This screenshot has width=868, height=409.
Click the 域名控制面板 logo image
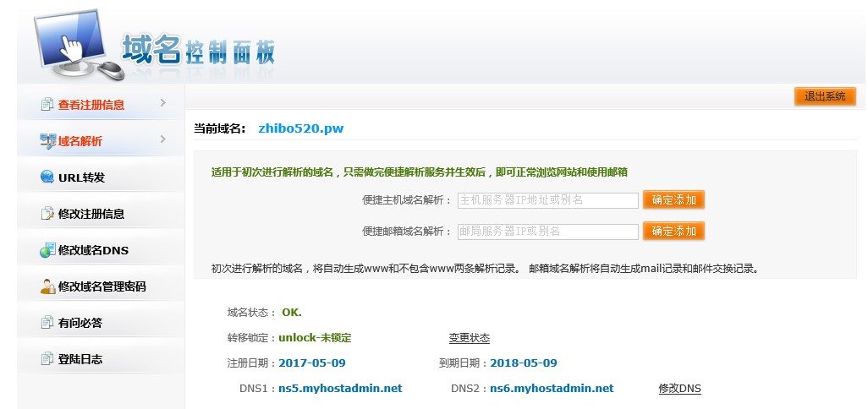[157, 48]
